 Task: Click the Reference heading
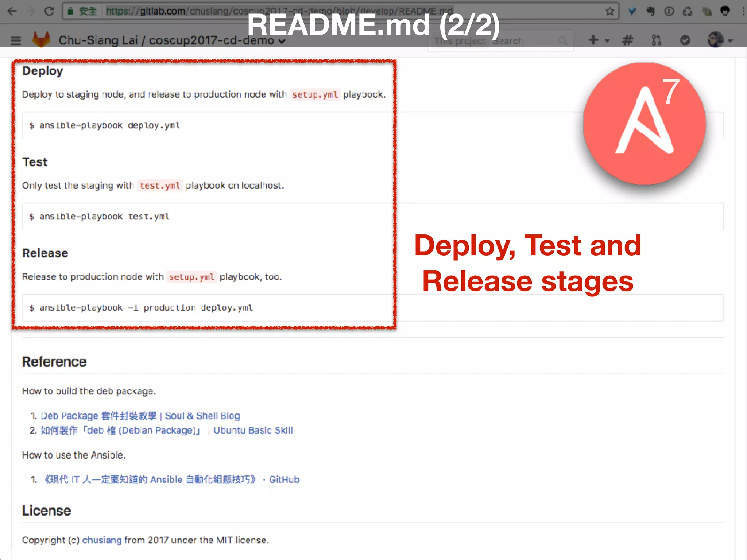[x=54, y=362]
